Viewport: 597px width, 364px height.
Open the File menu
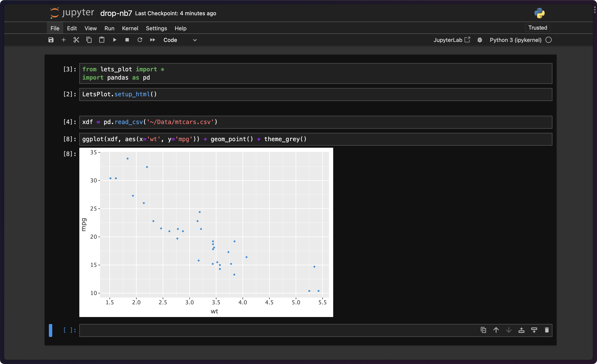coord(55,28)
